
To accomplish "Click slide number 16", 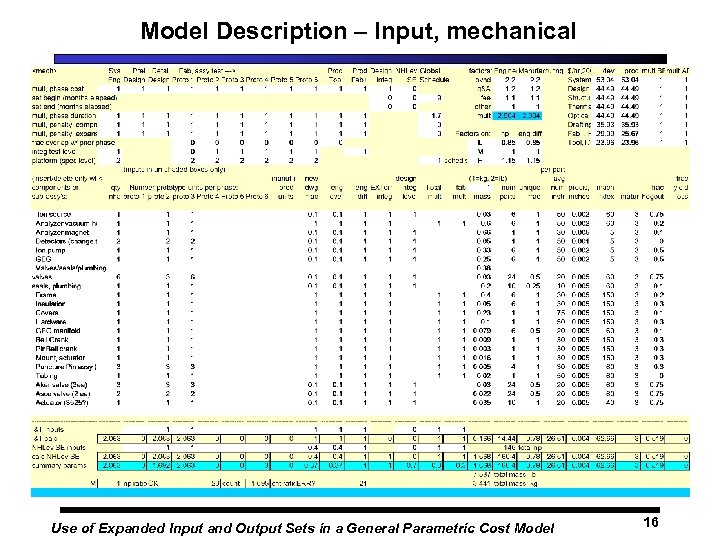I will pos(651,522).
